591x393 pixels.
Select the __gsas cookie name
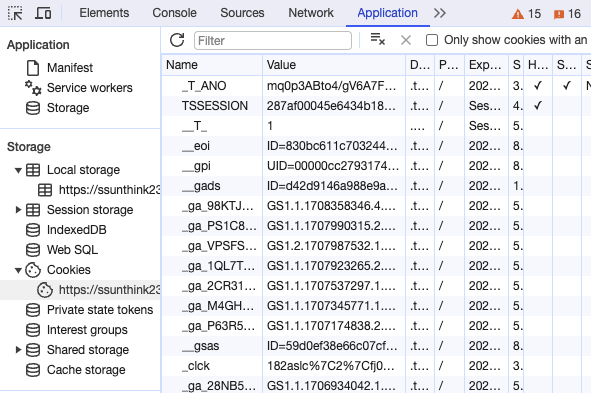200,346
